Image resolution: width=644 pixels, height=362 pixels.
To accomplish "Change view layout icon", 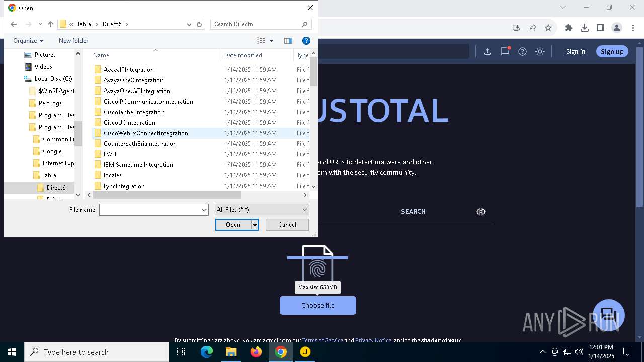I will (261, 41).
